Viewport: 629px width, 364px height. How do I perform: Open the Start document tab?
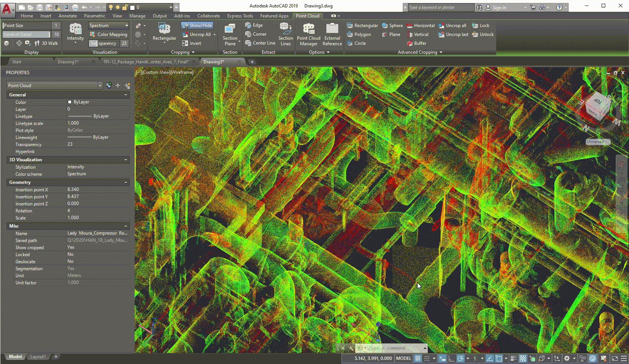[x=17, y=62]
